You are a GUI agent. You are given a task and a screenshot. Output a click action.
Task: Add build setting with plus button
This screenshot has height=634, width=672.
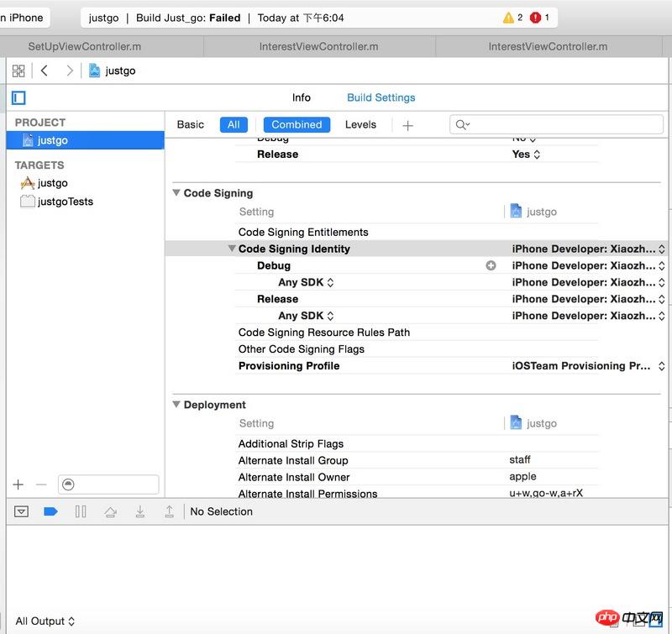[408, 125]
